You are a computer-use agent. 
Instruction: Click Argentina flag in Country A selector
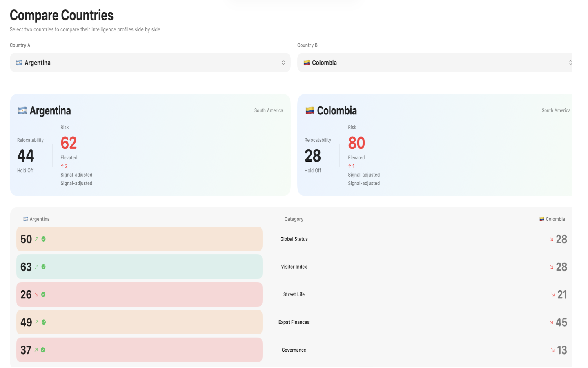pos(19,63)
